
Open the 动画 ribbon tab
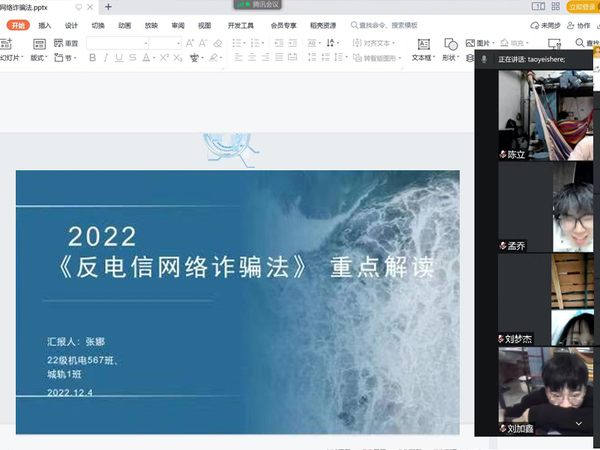coord(124,25)
